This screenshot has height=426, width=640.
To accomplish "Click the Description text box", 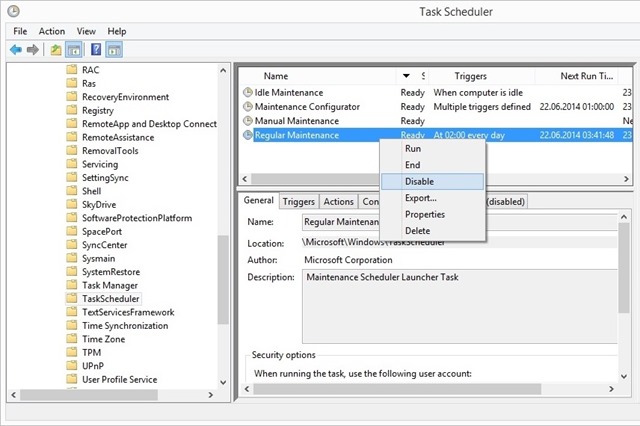I will (460, 306).
